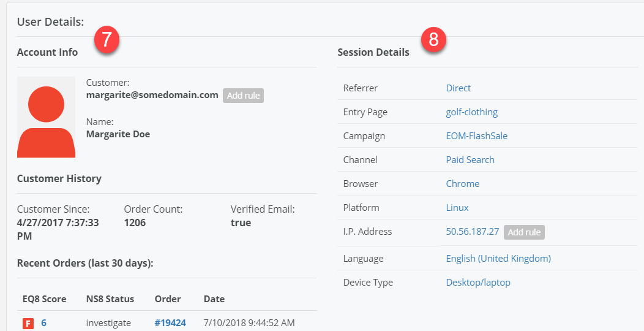The height and width of the screenshot is (331, 644).
Task: Select the Desktop/laptop device type link
Action: tap(478, 283)
